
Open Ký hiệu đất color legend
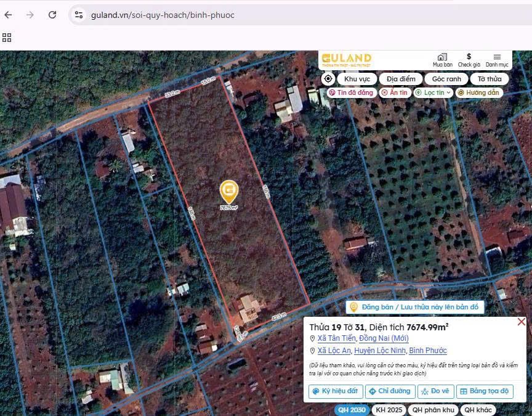coord(335,391)
